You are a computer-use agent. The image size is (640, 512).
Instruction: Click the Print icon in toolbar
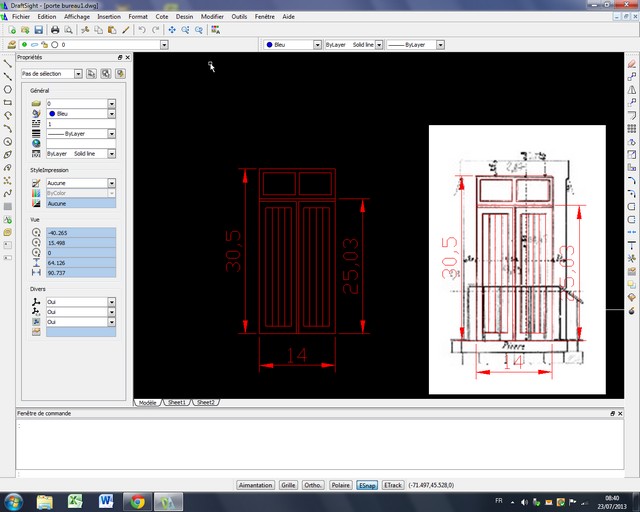(55, 30)
